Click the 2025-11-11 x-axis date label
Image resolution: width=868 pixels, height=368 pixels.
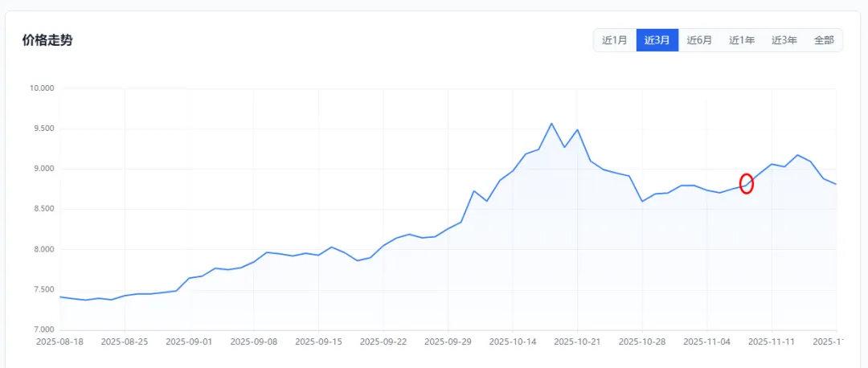[772, 341]
